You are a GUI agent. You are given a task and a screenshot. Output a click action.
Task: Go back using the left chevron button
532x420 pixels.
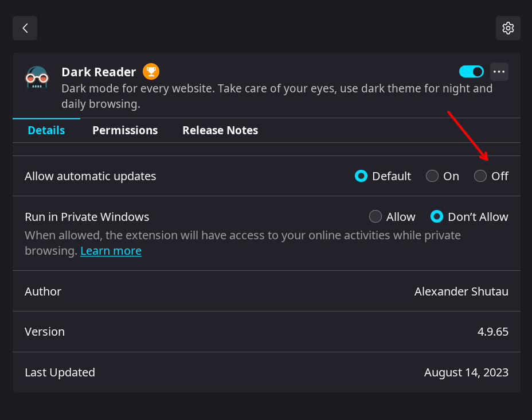click(25, 28)
